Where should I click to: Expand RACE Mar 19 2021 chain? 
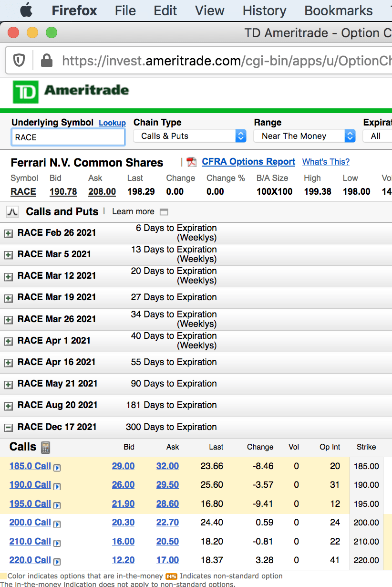click(8, 298)
